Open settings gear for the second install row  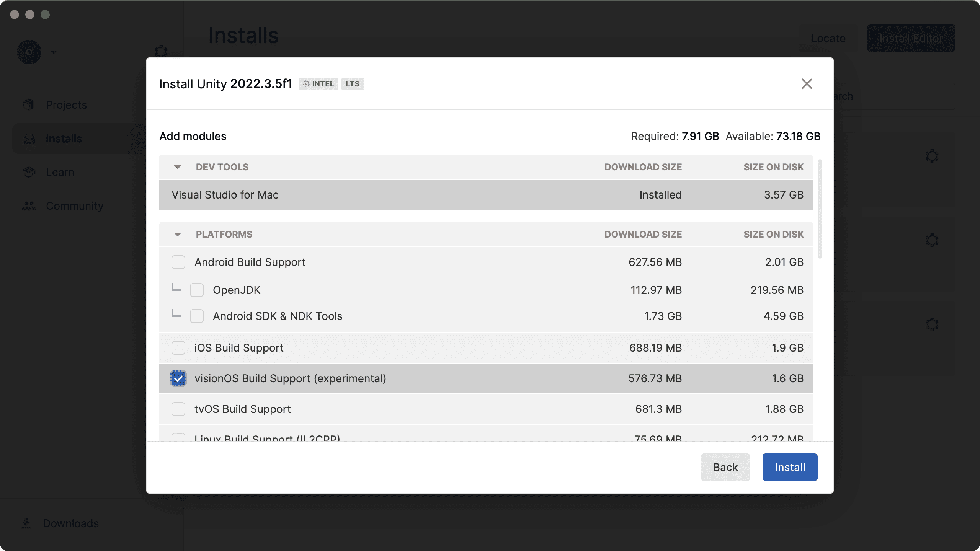932,240
